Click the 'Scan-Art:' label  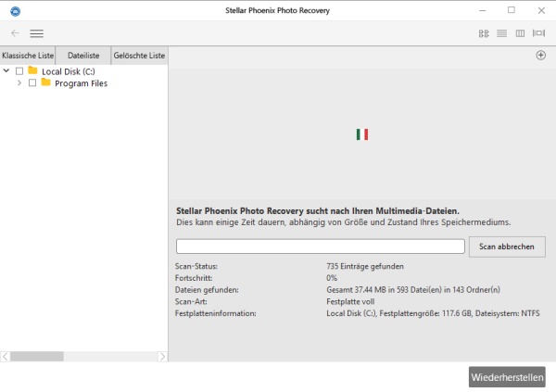[x=191, y=301]
